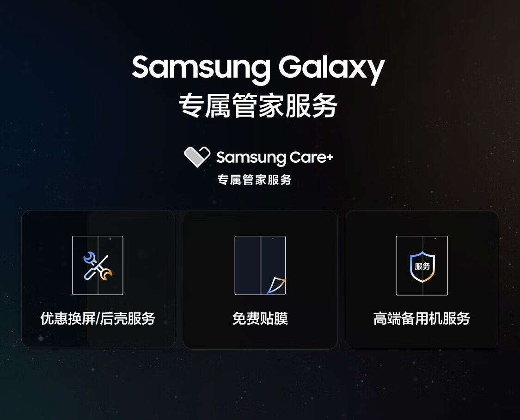
Task: Click the peeling film corner on phone
Action: point(276,285)
